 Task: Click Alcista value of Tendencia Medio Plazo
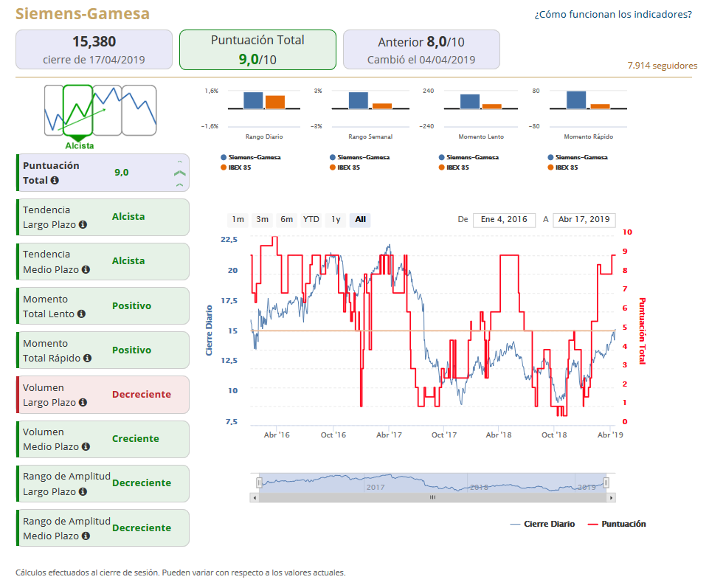pos(128,261)
